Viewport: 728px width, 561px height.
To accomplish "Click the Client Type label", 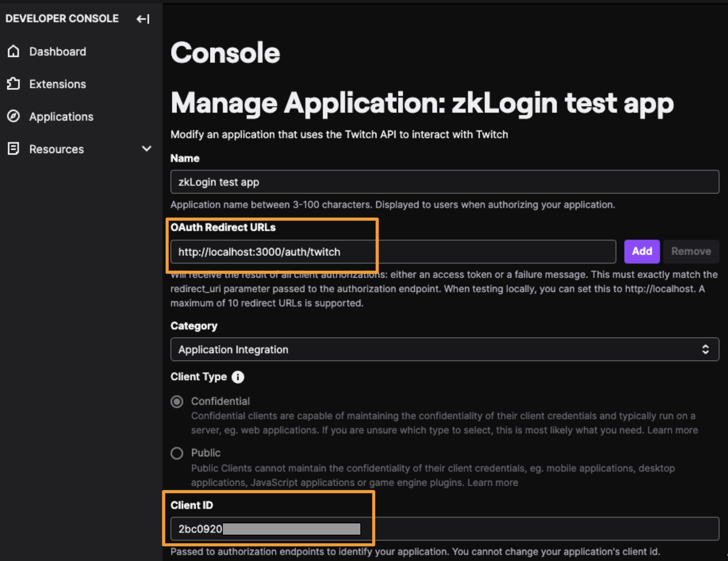I will pyautogui.click(x=199, y=377).
